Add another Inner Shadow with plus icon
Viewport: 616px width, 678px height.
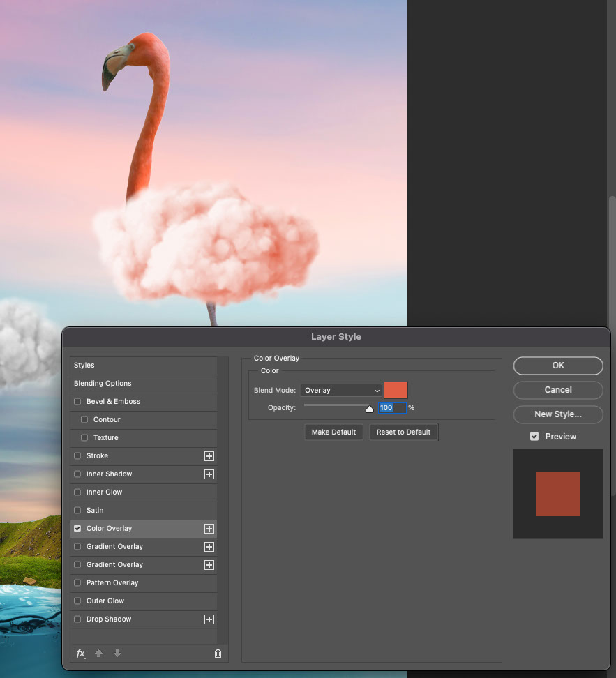[x=209, y=474]
